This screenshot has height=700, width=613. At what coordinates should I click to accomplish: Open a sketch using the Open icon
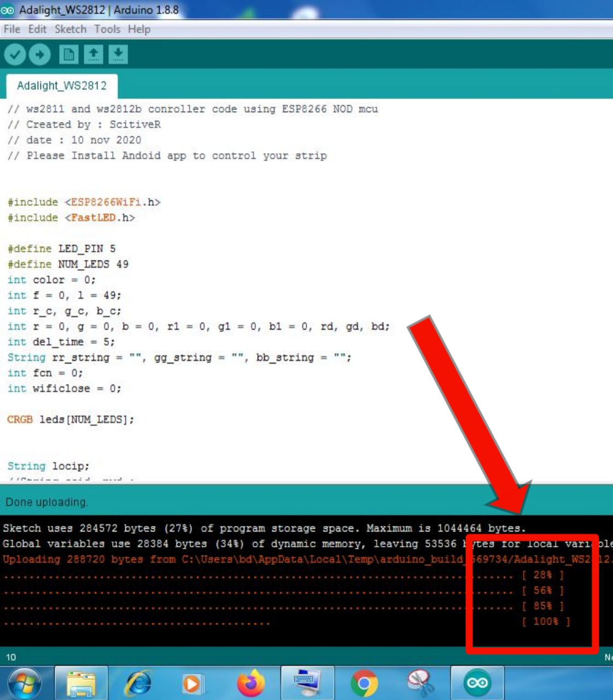(x=94, y=54)
